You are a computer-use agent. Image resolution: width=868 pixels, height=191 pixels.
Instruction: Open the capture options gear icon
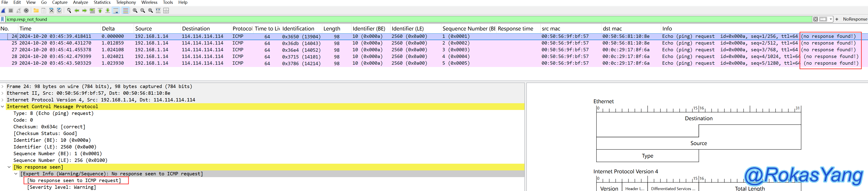click(26, 11)
